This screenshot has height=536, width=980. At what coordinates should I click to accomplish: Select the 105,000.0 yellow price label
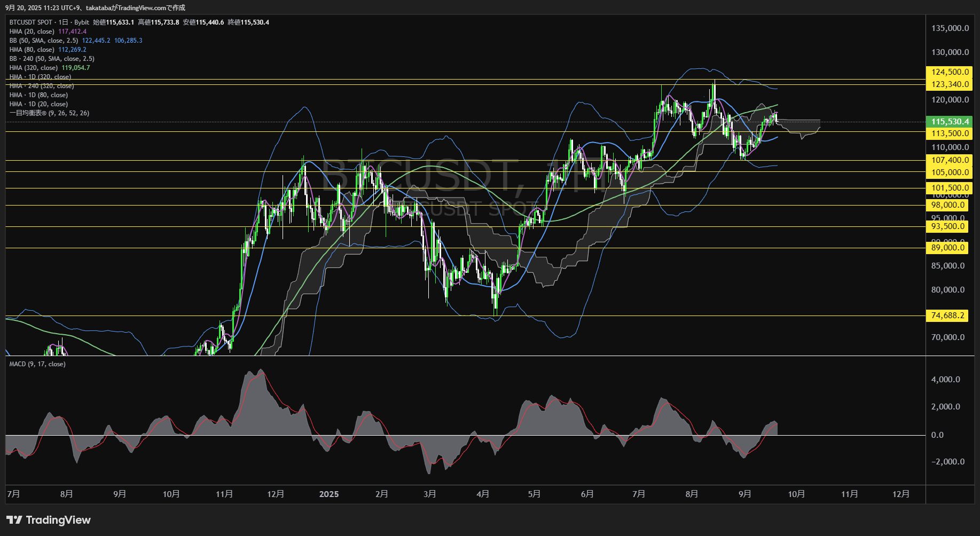point(949,172)
